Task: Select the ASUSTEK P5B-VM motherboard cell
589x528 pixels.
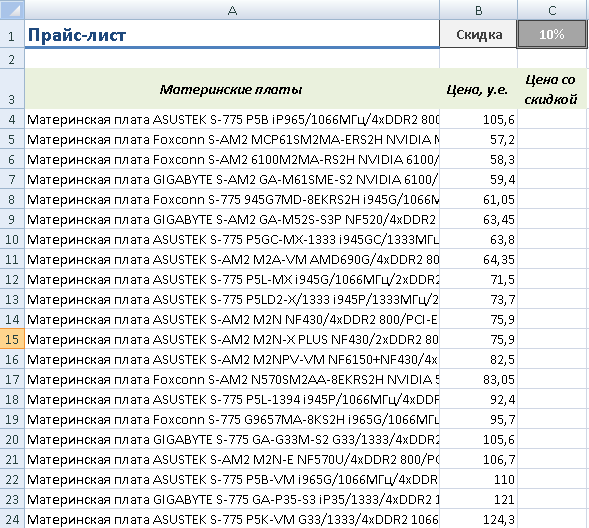Action: (x=232, y=480)
